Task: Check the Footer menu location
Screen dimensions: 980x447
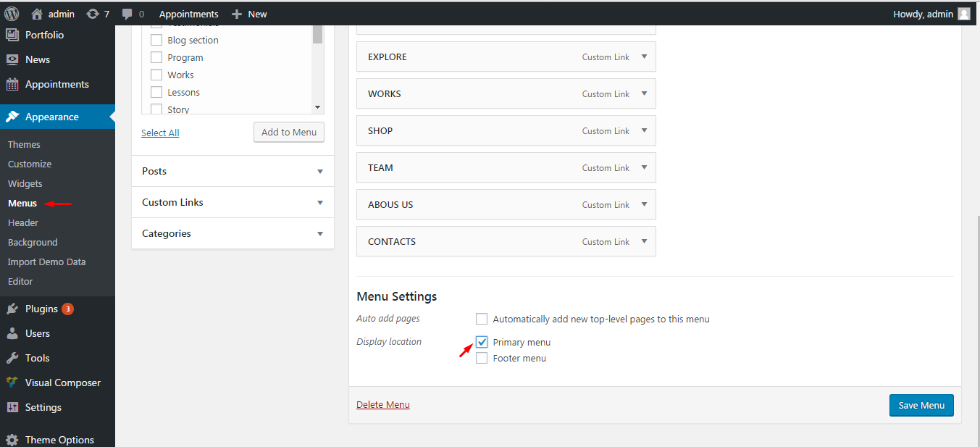Action: click(x=482, y=358)
